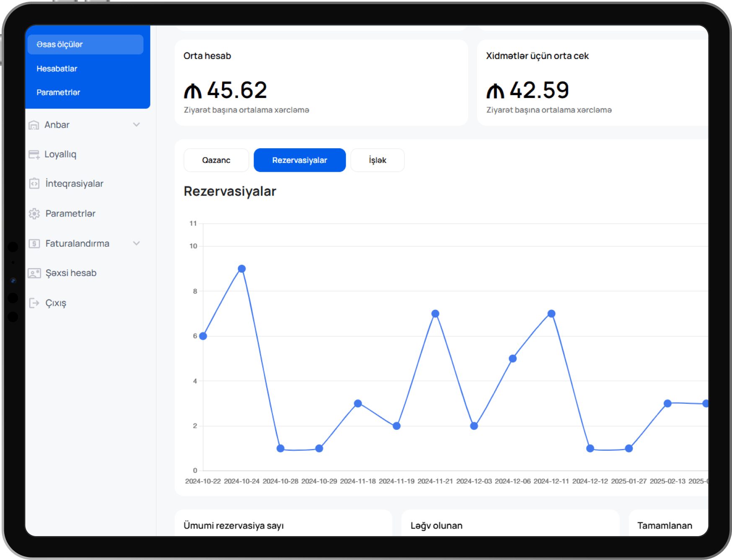Click the 2024-11-21 axis date label
732x560 pixels.
[x=435, y=481]
